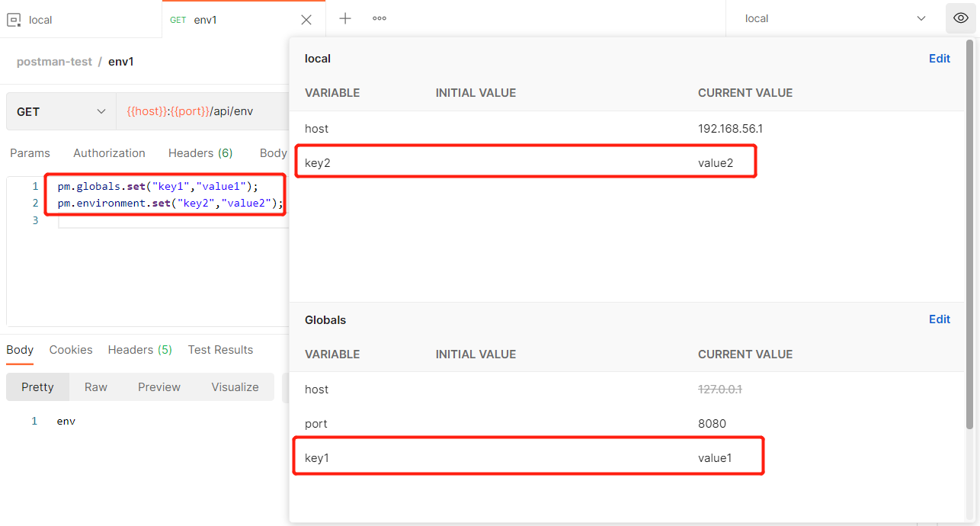Image resolution: width=980 pixels, height=526 pixels.
Task: Click script line pm.globals.set key1
Action: 159,187
